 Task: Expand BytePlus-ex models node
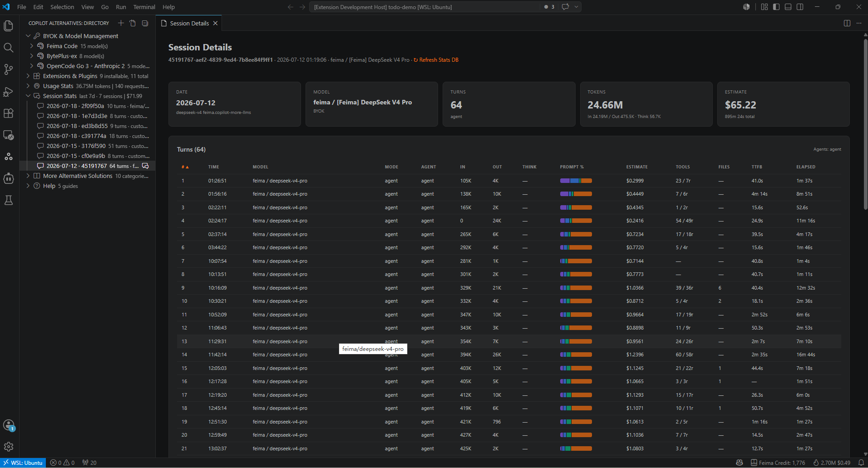point(32,56)
